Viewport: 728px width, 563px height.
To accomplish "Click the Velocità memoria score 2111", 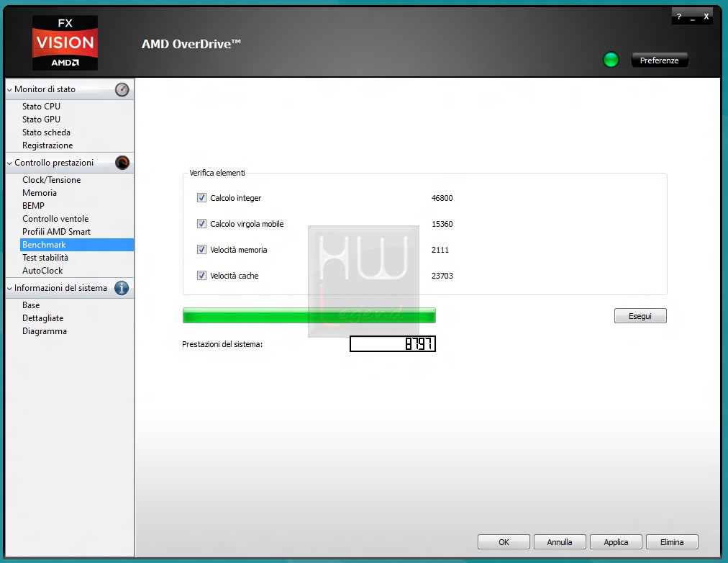I will pyautogui.click(x=440, y=250).
